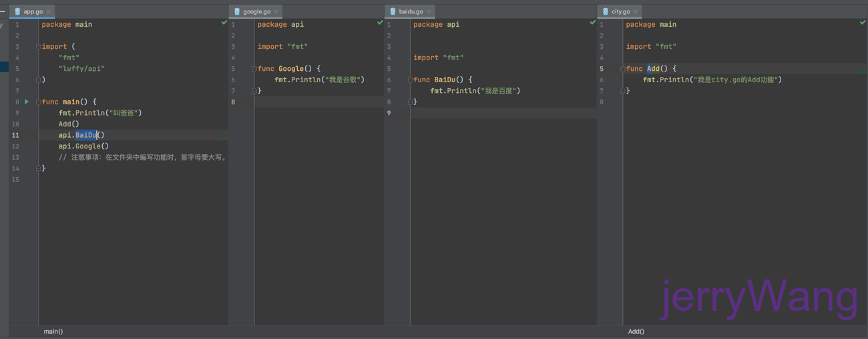This screenshot has width=868, height=339.
Task: Fold the func main() body in app.go
Action: 38,102
